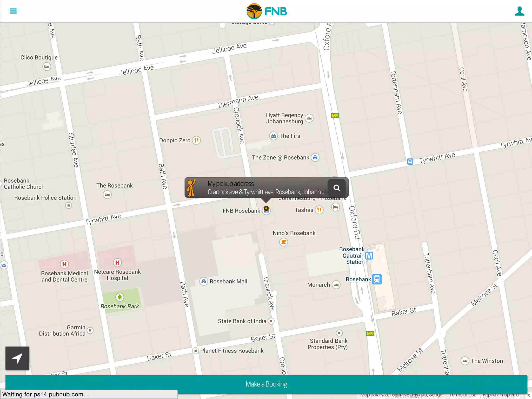Open the hamburger menu
532x399 pixels.
[13, 11]
